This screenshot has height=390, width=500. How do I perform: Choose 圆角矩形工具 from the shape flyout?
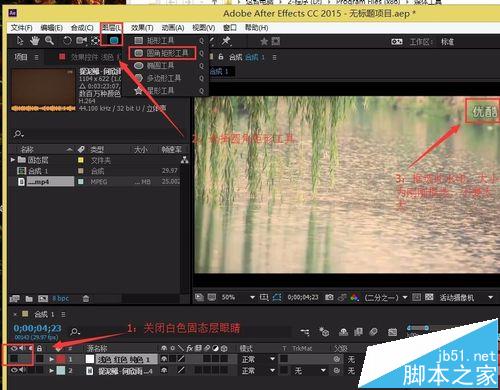162,53
